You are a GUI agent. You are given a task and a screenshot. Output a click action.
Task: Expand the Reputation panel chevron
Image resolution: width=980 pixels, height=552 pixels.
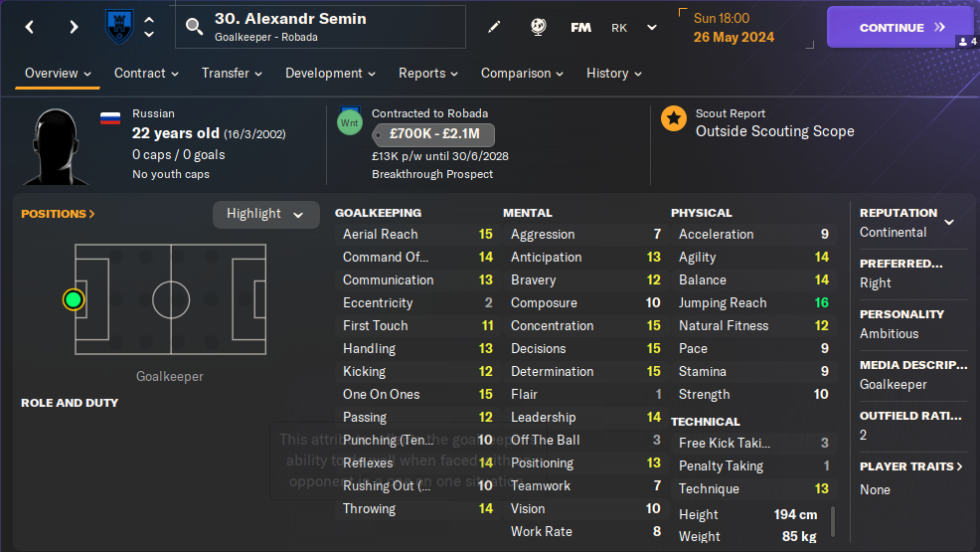click(949, 222)
